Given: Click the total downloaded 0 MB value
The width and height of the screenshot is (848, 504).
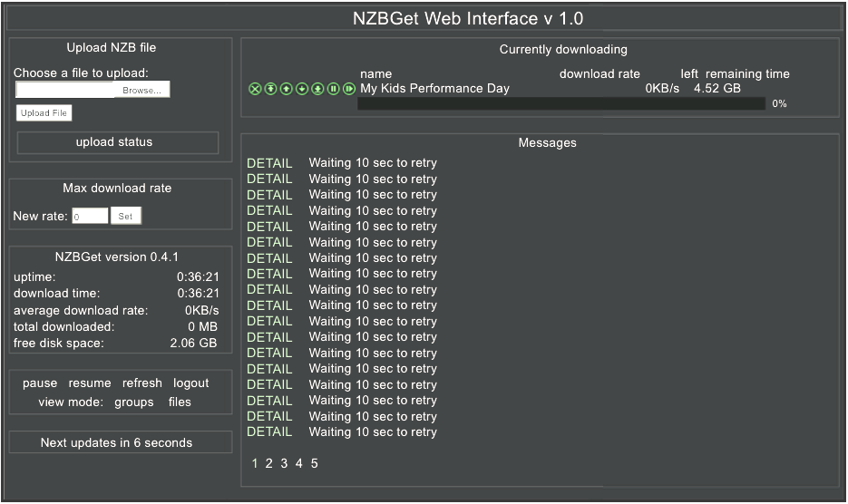Looking at the screenshot, I should (203, 326).
